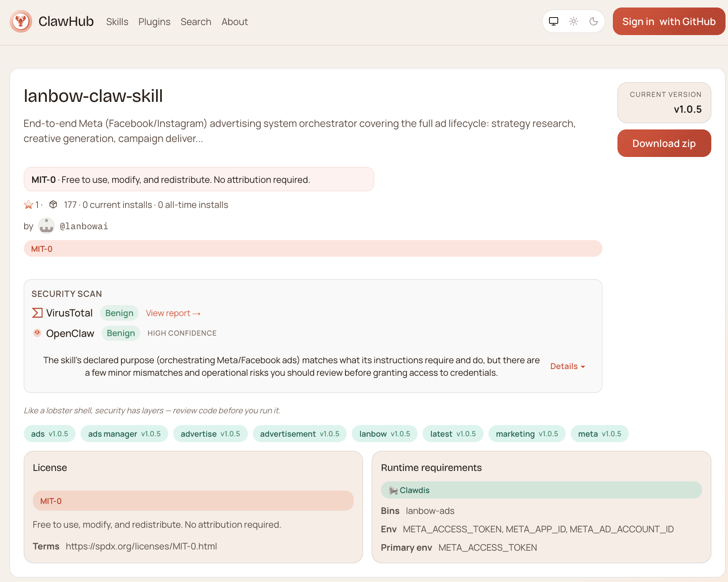728x582 pixels.
Task: Click the lanbow-ads bins value
Action: click(430, 511)
